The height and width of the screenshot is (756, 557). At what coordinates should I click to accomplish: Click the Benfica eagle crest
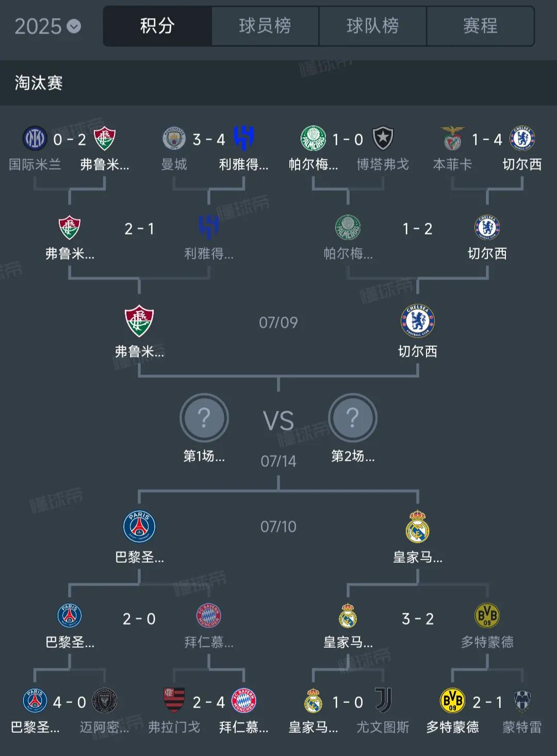coord(453,139)
